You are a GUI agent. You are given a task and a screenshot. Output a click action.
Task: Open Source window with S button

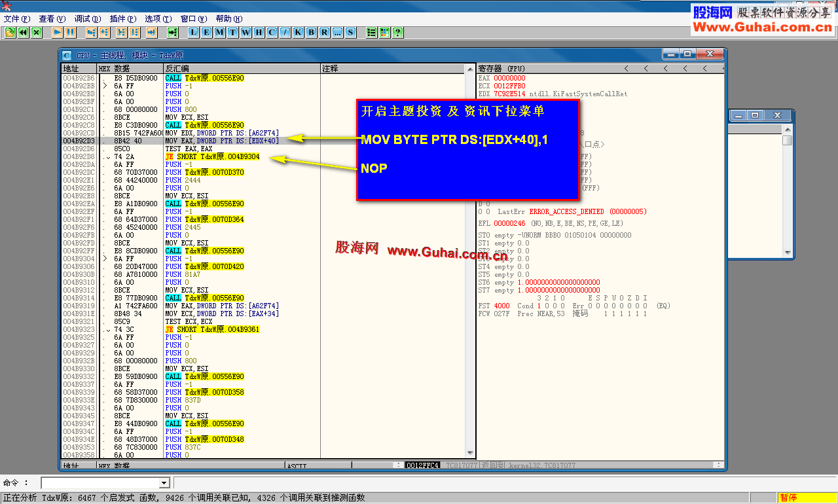pyautogui.click(x=351, y=32)
